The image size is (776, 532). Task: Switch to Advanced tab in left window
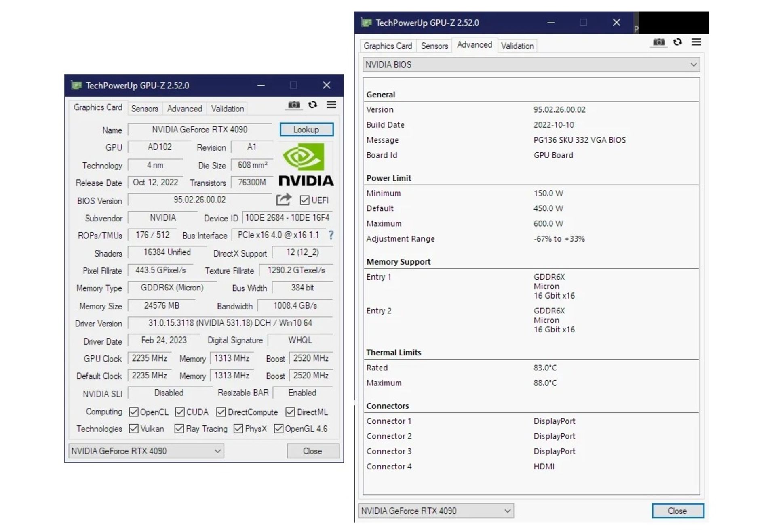tap(185, 109)
